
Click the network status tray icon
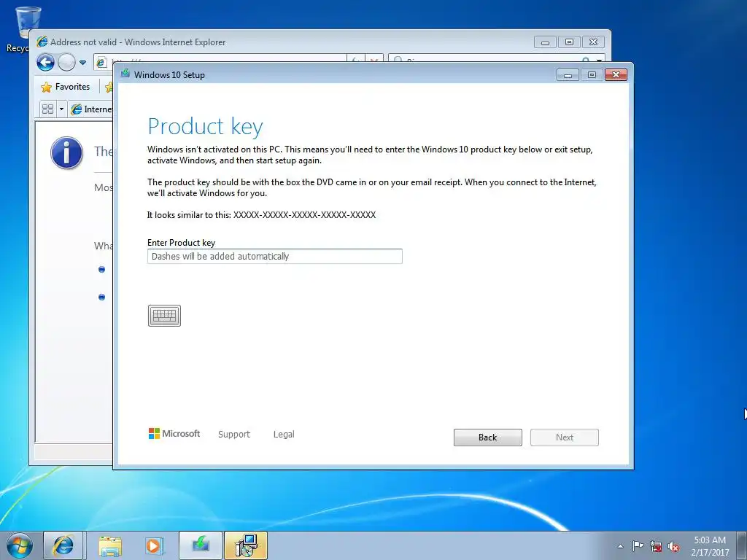click(656, 546)
